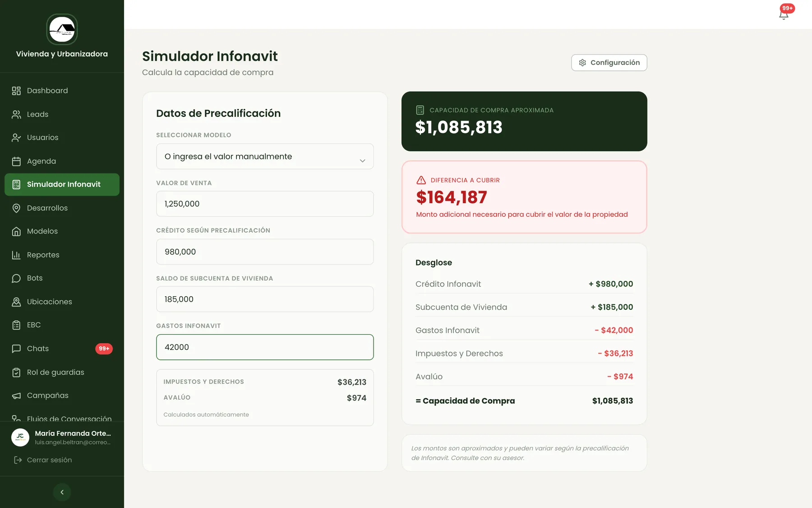The image size is (812, 508).
Task: Click the Usuarios user-check icon
Action: tap(16, 138)
